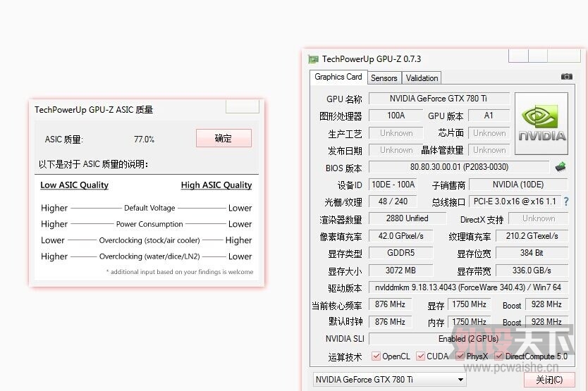Image resolution: width=588 pixels, height=391 pixels.
Task: Click Overclocking (stock/air cooler) text
Action: click(149, 240)
